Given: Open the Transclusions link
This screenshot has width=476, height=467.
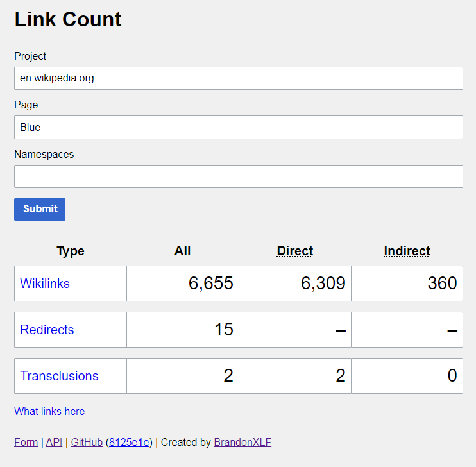Looking at the screenshot, I should pyautogui.click(x=59, y=376).
